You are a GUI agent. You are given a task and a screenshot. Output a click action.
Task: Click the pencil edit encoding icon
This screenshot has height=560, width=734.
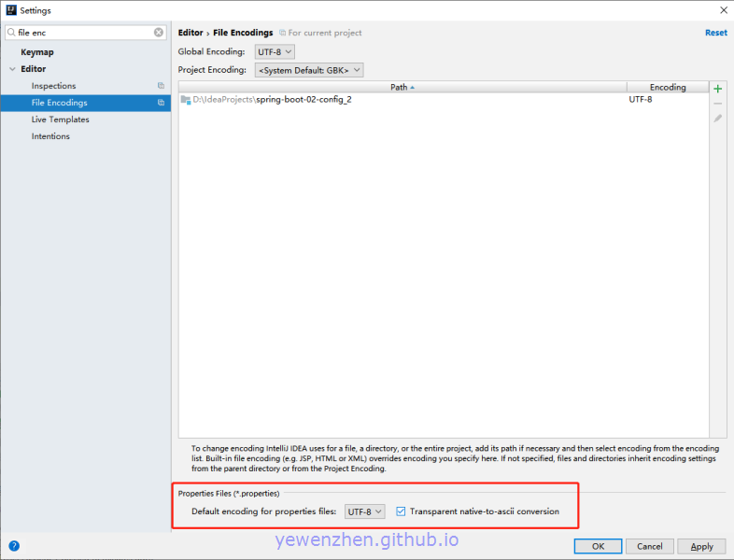point(717,119)
